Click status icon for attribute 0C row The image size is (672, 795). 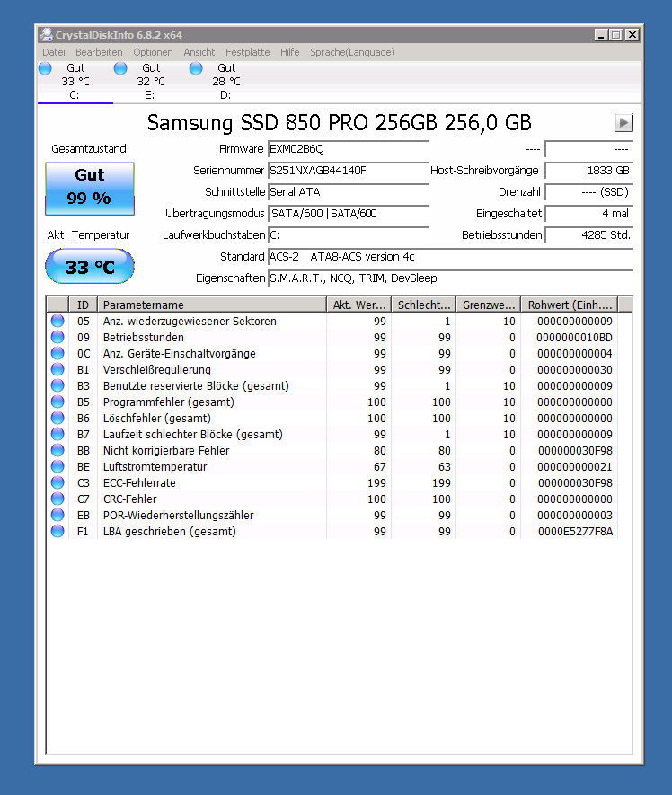[57, 353]
